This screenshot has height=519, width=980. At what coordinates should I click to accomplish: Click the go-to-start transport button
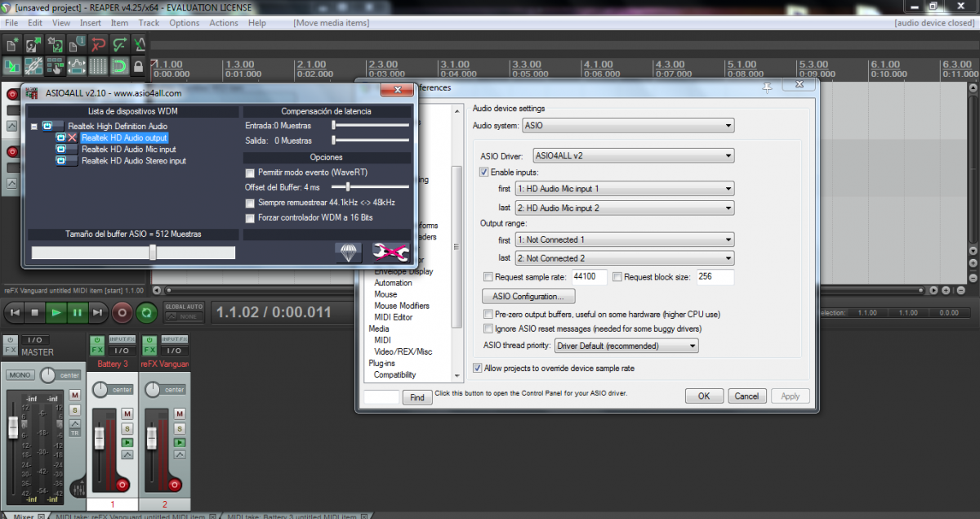pyautogui.click(x=14, y=312)
